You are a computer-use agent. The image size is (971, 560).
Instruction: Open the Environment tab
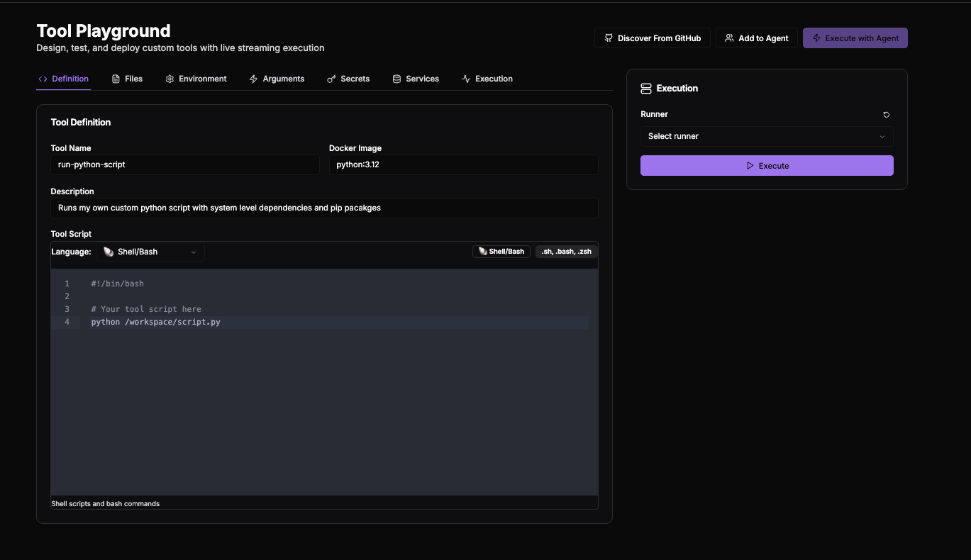point(196,79)
